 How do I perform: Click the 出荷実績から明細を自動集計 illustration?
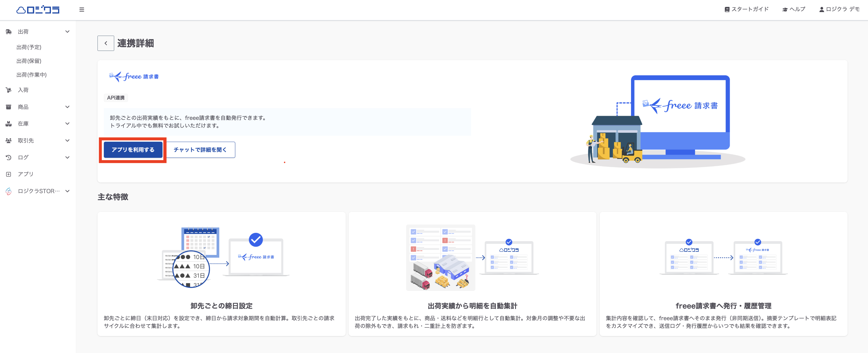point(473,258)
